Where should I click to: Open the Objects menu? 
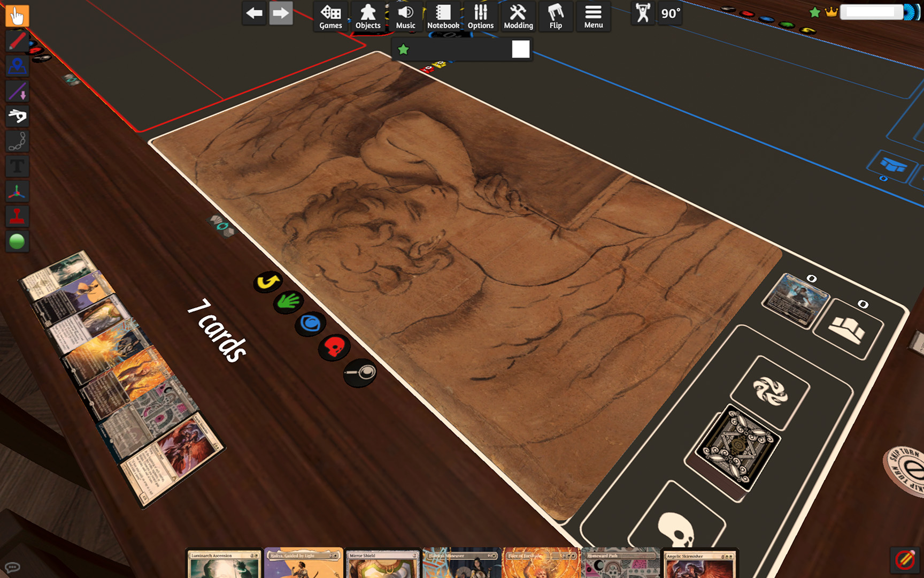(x=368, y=16)
